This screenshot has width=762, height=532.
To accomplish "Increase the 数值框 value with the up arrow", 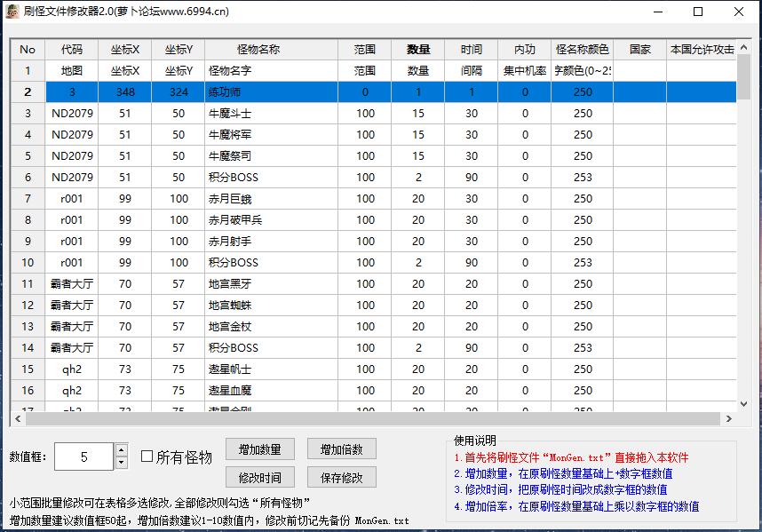I will [122, 450].
